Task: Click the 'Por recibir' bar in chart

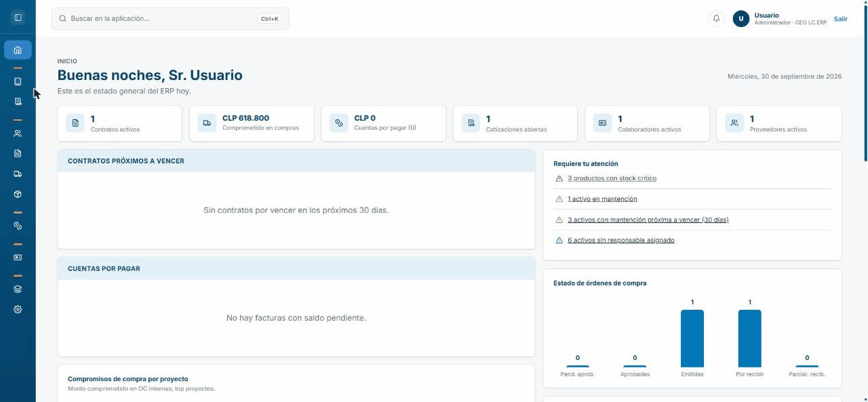Action: pos(749,338)
